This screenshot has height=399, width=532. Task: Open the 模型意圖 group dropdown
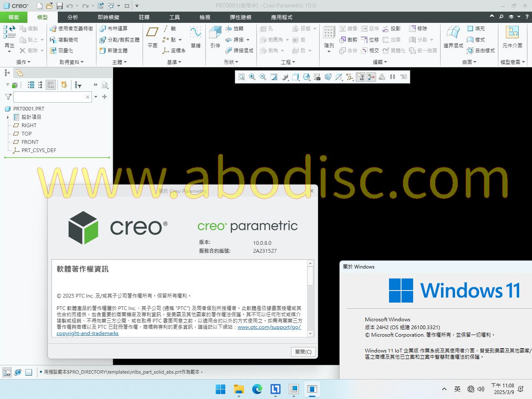click(x=512, y=62)
